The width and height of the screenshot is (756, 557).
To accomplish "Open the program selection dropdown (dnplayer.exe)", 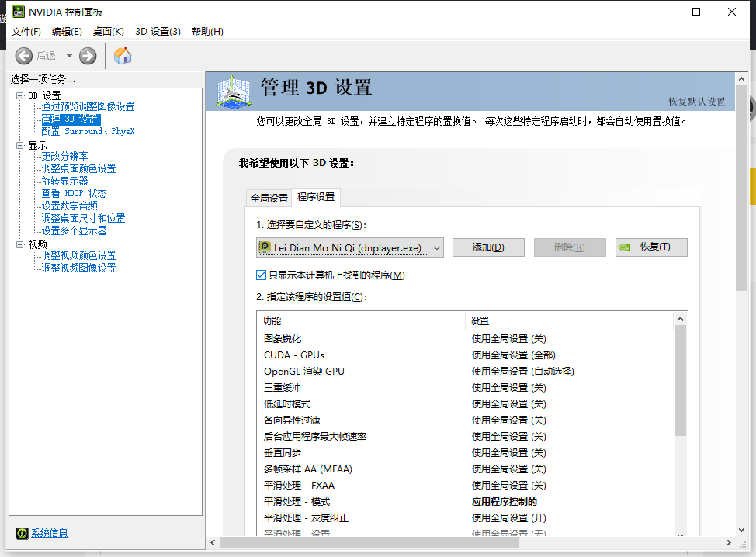I will [436, 247].
